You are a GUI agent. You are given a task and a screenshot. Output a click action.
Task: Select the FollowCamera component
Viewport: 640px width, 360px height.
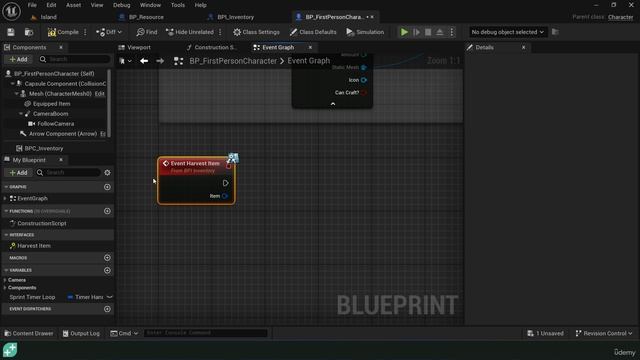[x=56, y=124]
